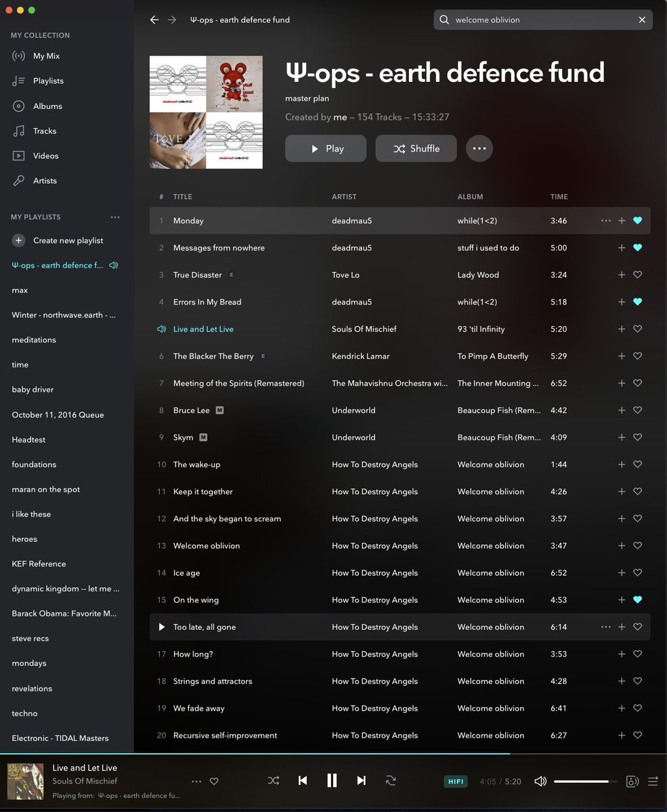This screenshot has width=667, height=812.
Task: Click plus icon for Too late, all gone
Action: [x=622, y=627]
